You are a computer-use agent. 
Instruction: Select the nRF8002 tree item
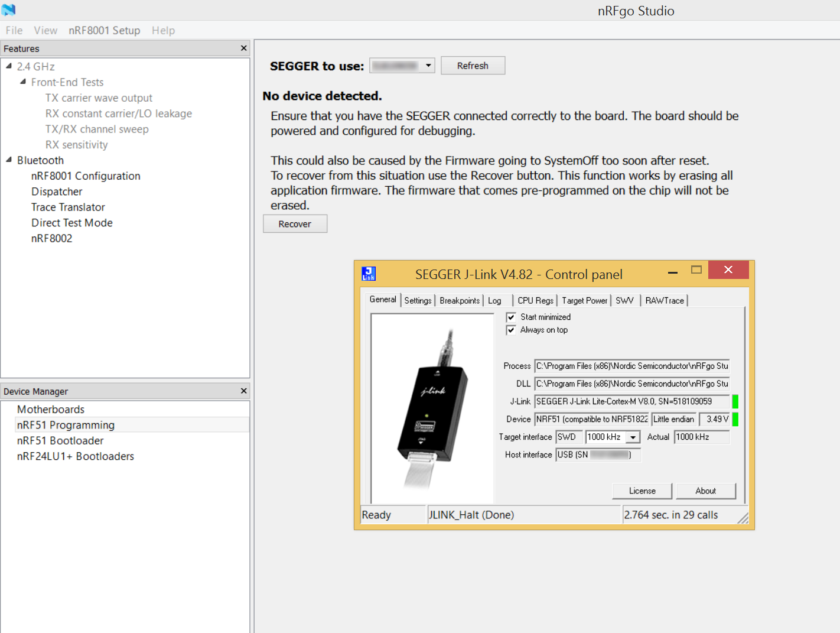[52, 238]
